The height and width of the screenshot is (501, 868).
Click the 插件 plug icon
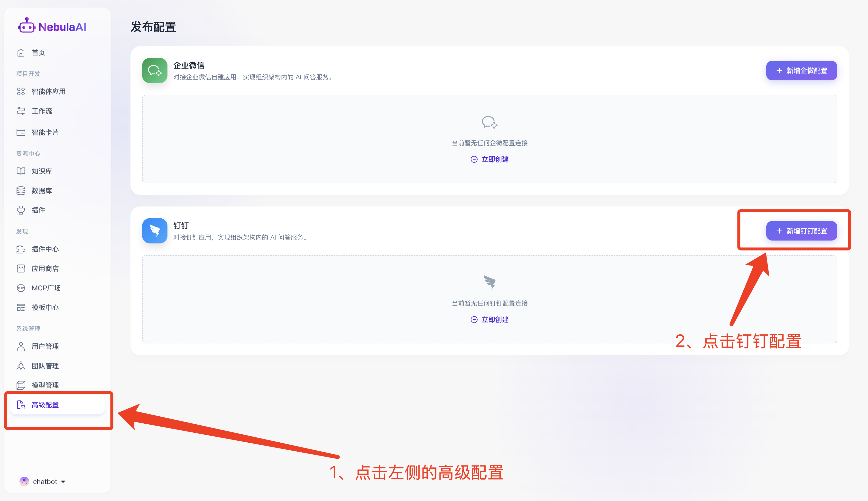tap(21, 210)
